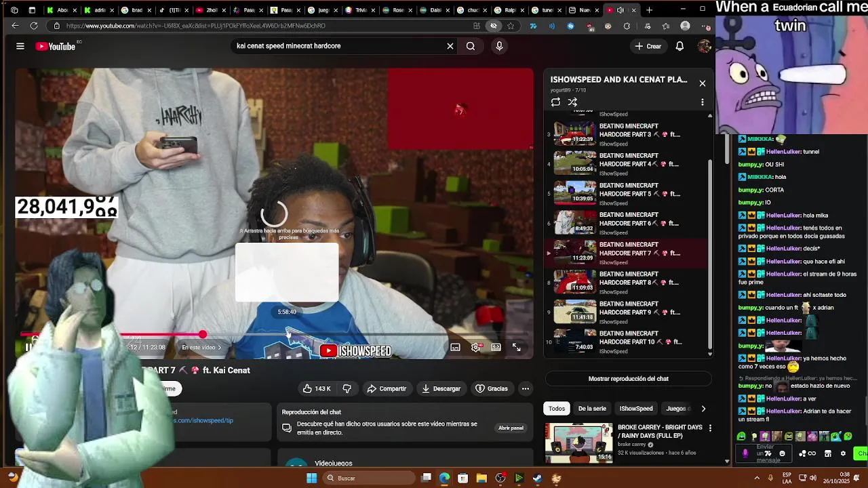
Task: Click the Abrir panel button
Action: [511, 428]
